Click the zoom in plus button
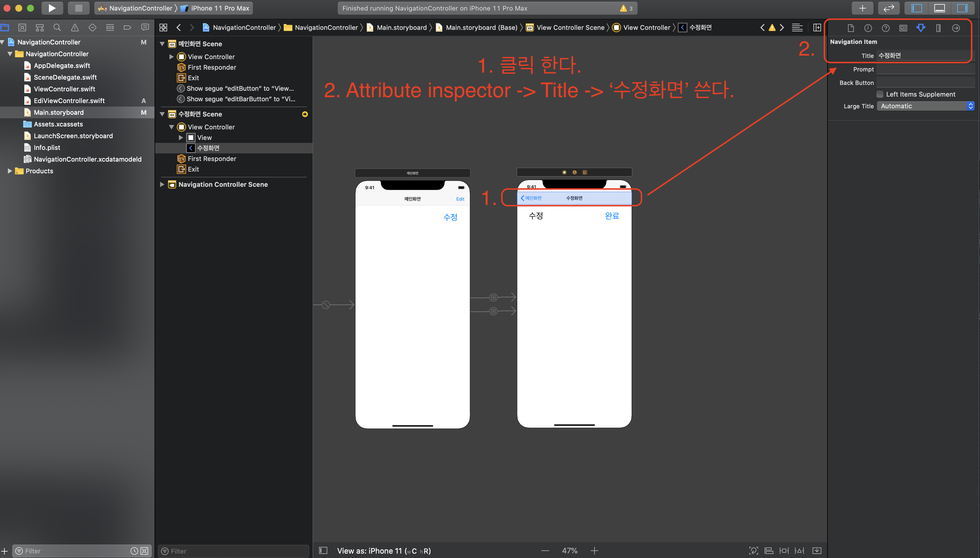Image resolution: width=980 pixels, height=558 pixels. click(594, 551)
